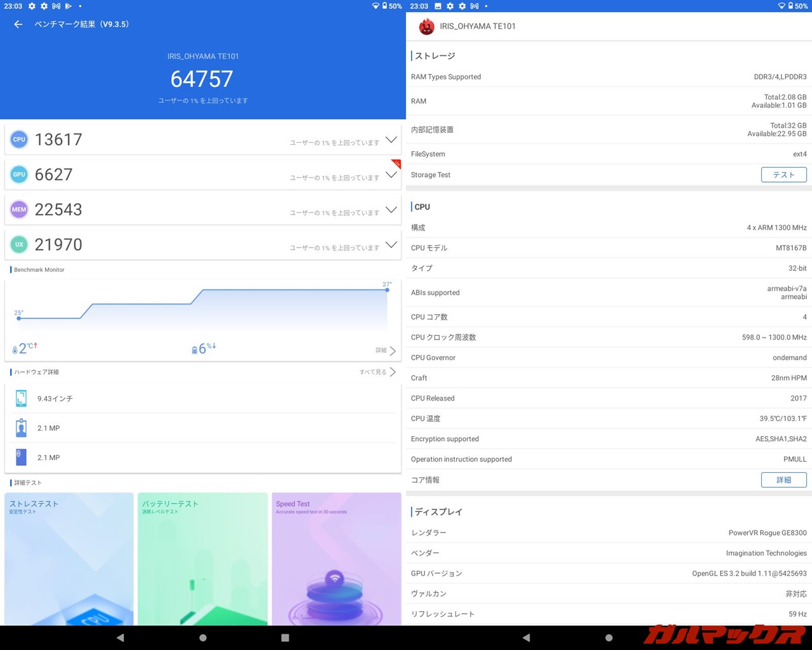Tap the rear camera icon in hardware list
Image resolution: width=812 pixels, height=650 pixels.
(x=21, y=457)
